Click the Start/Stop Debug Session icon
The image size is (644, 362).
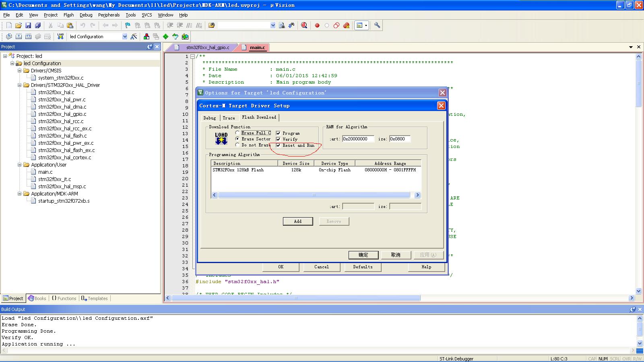(304, 25)
